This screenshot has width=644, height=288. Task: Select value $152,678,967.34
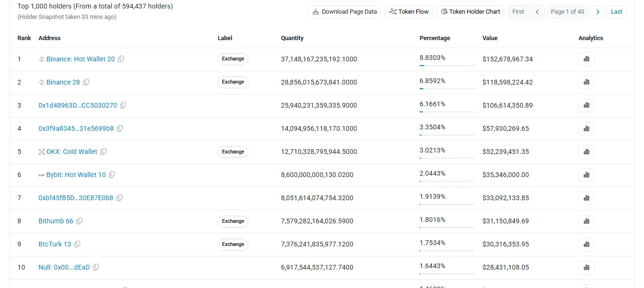(x=508, y=59)
